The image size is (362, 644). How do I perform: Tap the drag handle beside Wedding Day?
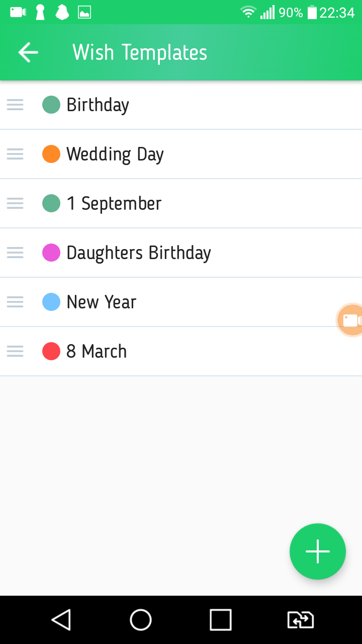(x=15, y=154)
